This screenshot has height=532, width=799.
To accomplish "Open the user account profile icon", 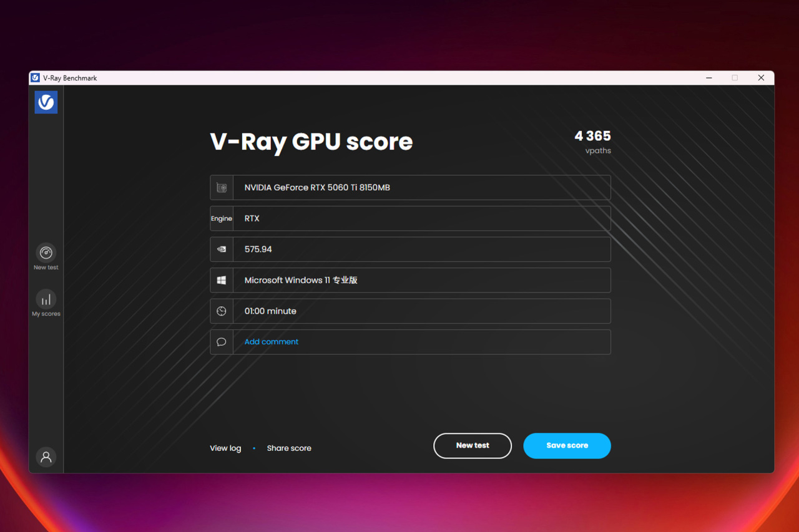I will (x=46, y=457).
